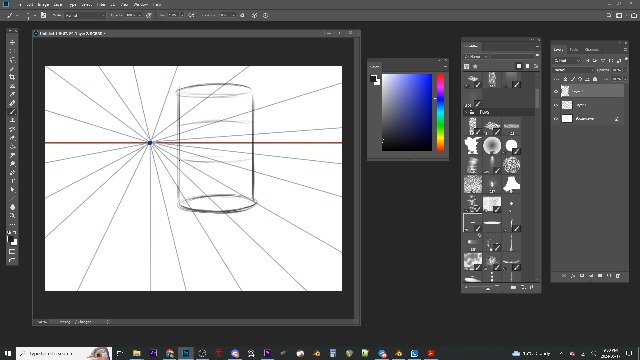Select the soft round brush thumbnail
640x360 pixels.
pos(492,145)
